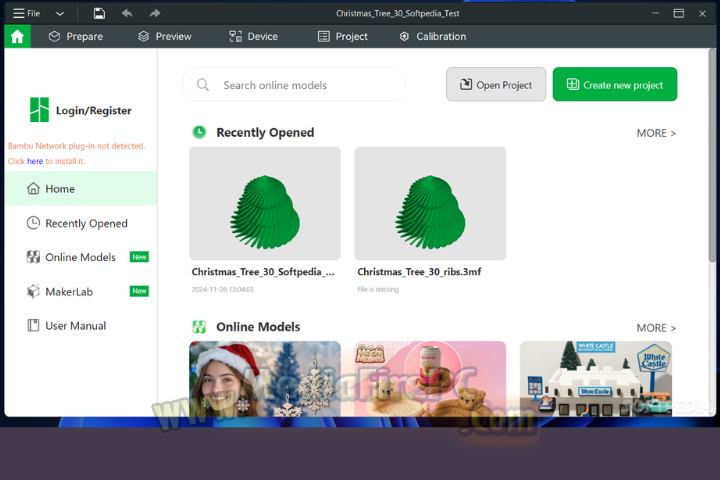
Task: Click the 'File is missing' text
Action: click(378, 289)
